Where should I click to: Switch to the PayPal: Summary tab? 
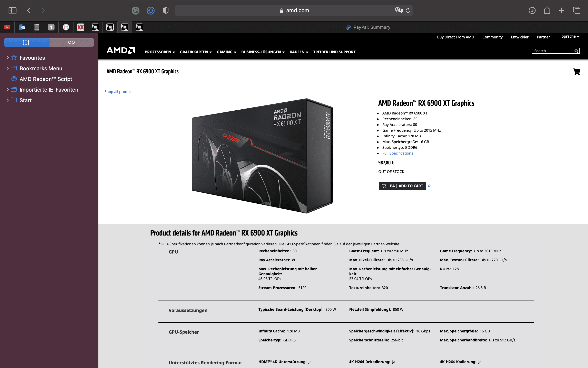pyautogui.click(x=368, y=27)
